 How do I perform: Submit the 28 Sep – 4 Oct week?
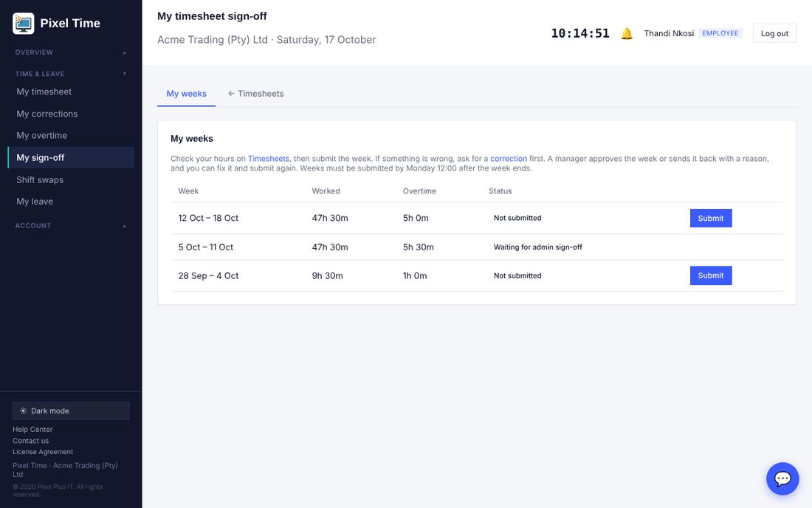point(710,275)
